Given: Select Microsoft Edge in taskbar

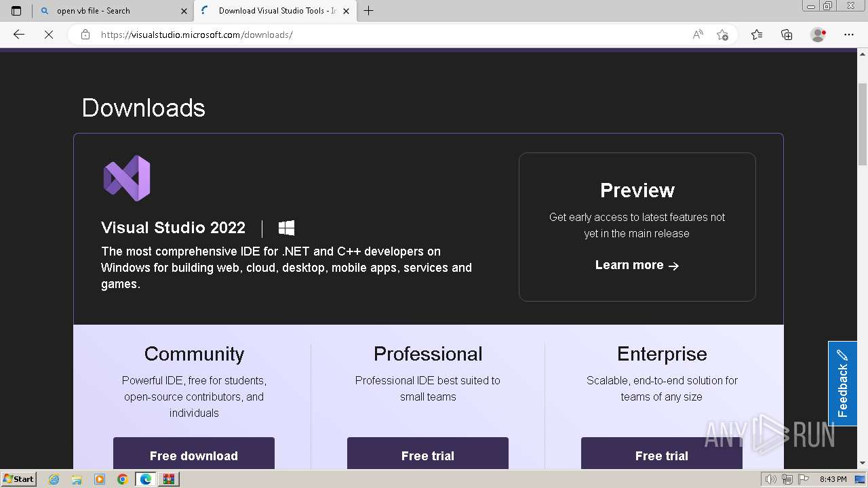Looking at the screenshot, I should 146,479.
